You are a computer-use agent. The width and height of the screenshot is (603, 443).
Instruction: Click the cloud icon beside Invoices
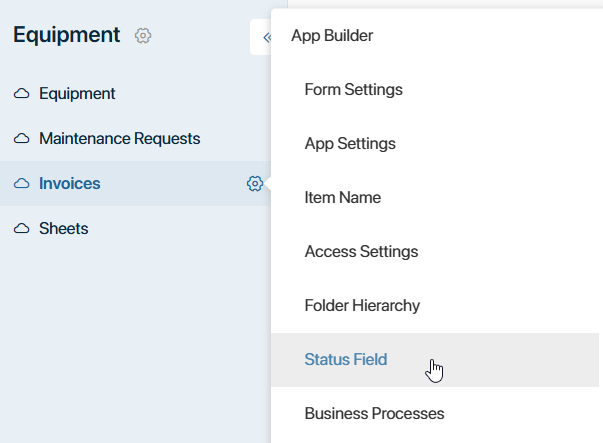22,183
